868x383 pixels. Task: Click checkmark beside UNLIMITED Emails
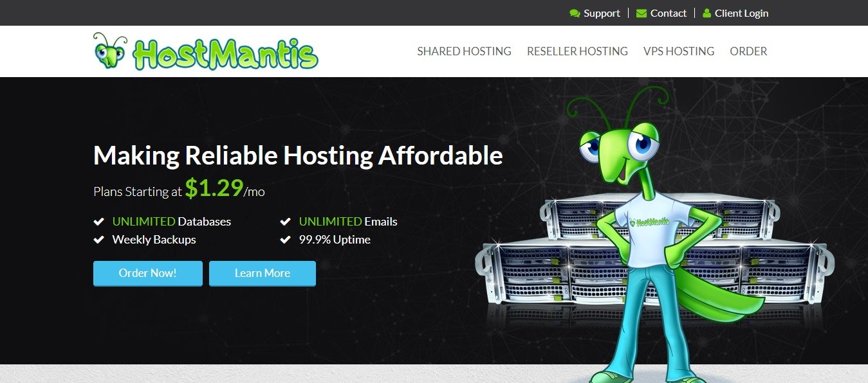click(286, 222)
